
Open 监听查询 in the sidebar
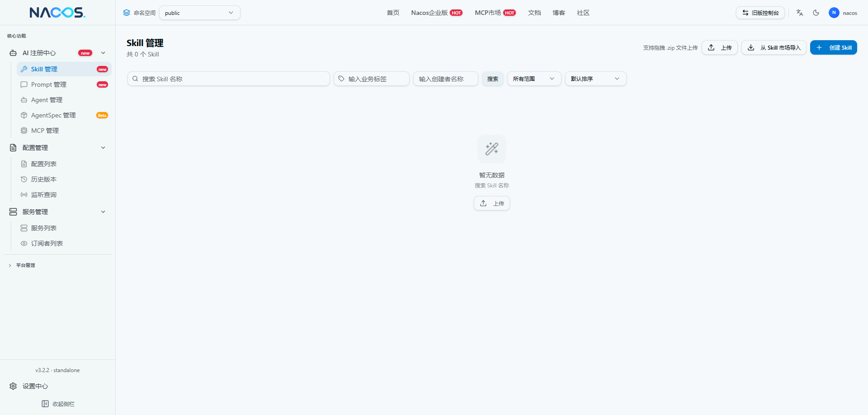(64, 195)
